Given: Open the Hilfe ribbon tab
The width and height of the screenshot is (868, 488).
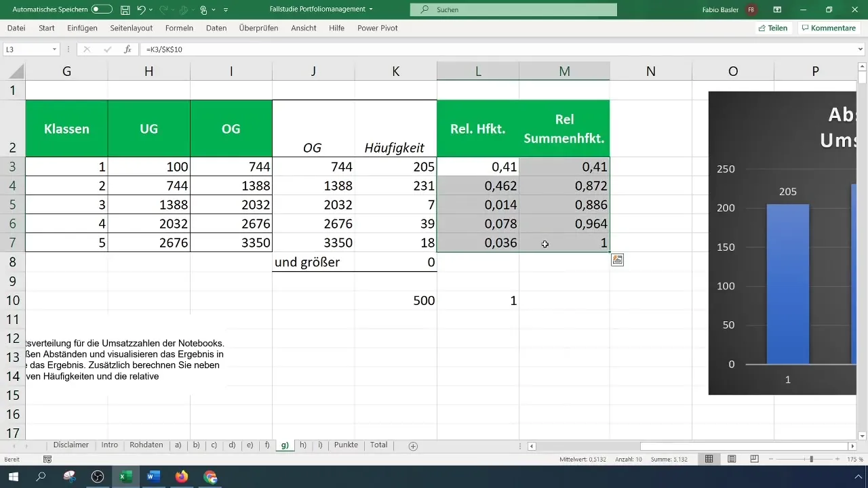Looking at the screenshot, I should pos(336,28).
